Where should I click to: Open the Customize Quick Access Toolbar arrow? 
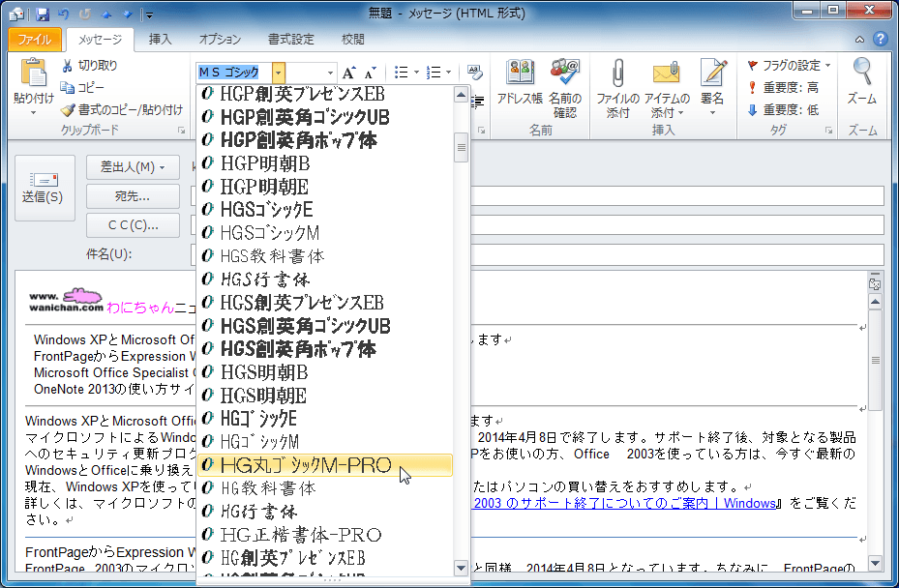pyautogui.click(x=148, y=15)
